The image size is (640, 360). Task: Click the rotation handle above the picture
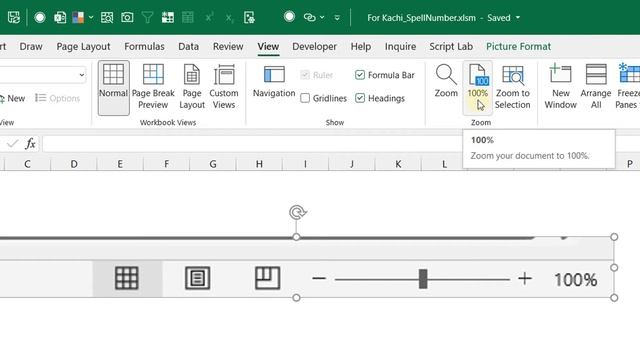298,212
